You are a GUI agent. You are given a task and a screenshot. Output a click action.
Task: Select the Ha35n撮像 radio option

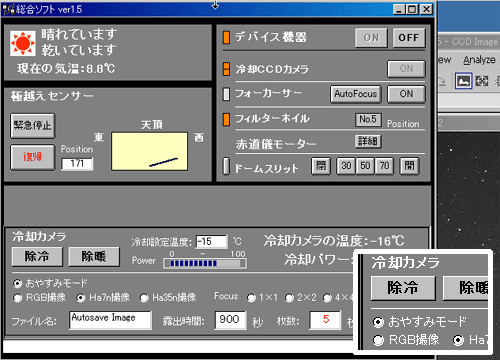144,298
